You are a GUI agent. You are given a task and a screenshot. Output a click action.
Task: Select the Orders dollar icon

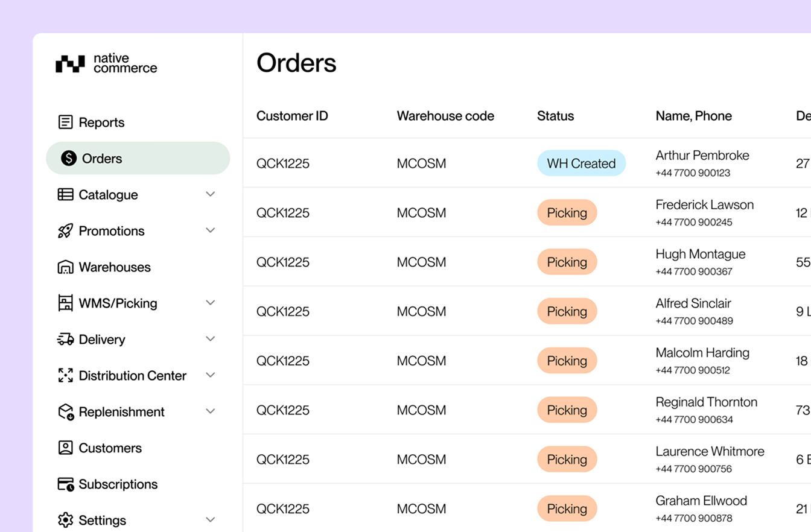(68, 158)
